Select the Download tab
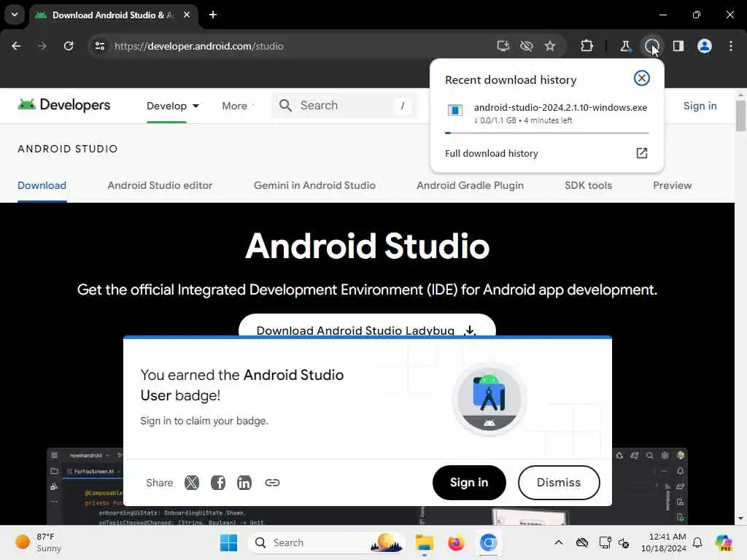747x560 pixels. (42, 185)
